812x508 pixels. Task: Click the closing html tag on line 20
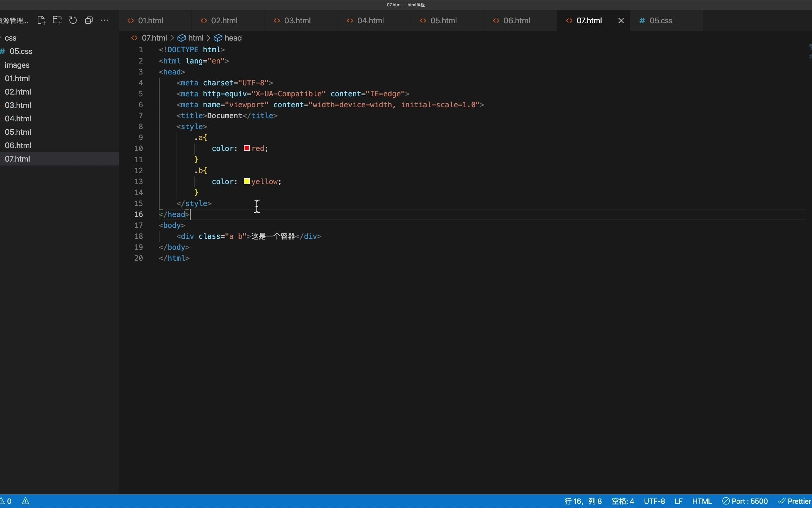tap(174, 258)
